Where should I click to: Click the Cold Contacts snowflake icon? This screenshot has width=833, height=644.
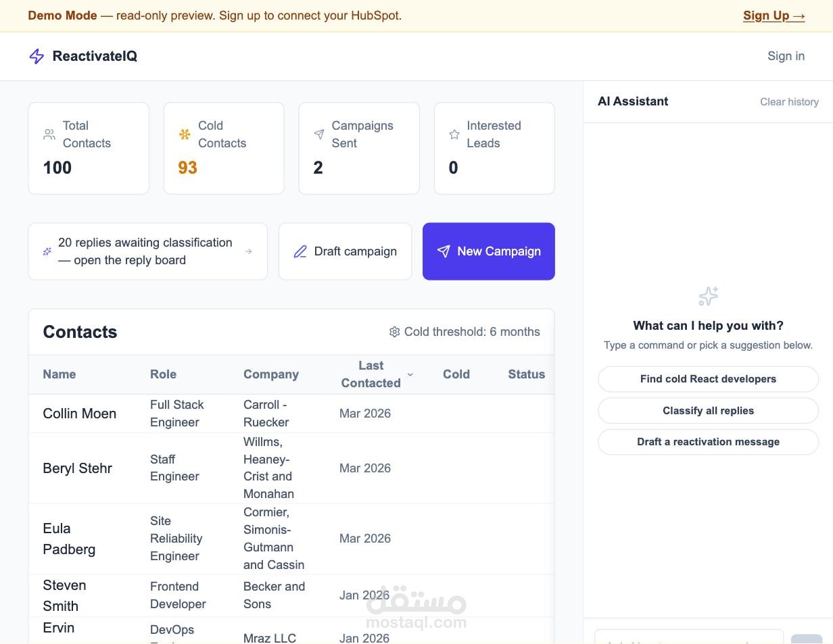(x=185, y=134)
